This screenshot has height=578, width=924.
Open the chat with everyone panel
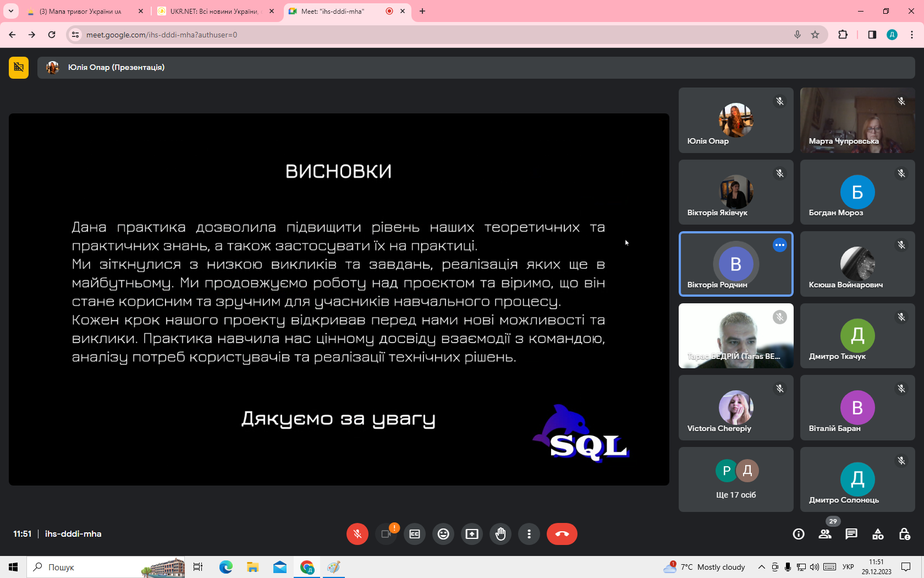(x=851, y=534)
